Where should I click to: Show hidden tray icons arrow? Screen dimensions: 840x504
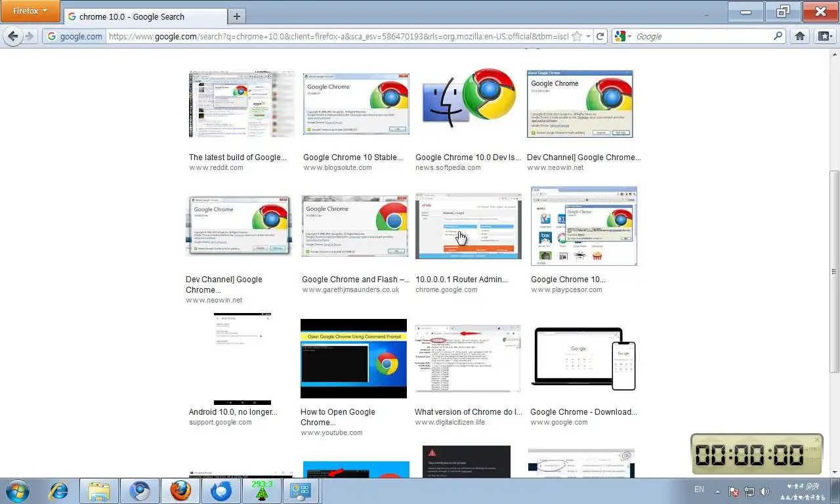point(717,491)
